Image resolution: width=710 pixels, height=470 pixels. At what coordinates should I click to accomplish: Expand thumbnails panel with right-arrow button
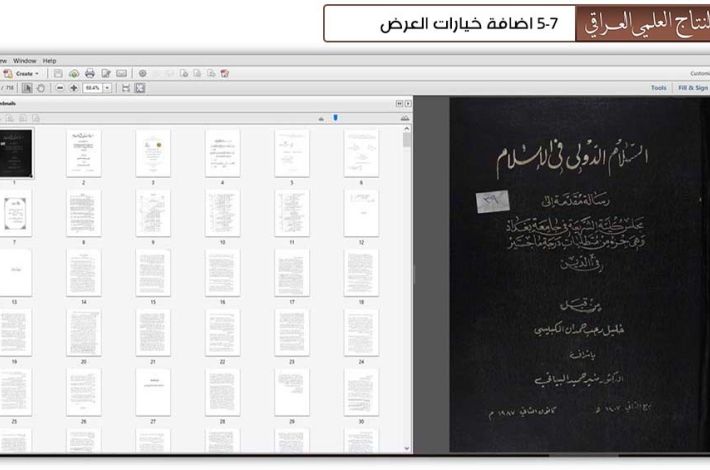408,104
